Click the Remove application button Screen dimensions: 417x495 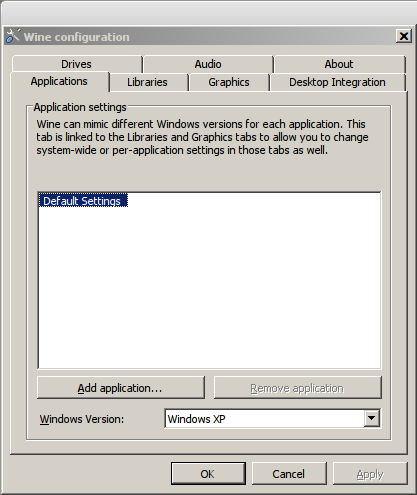coord(297,388)
